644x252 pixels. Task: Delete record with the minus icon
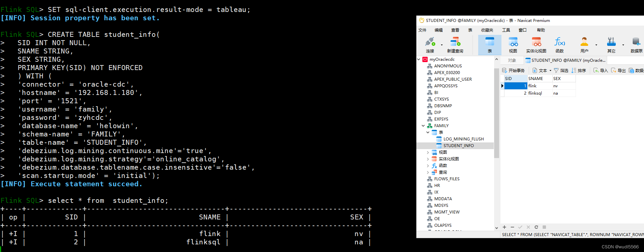pos(512,227)
